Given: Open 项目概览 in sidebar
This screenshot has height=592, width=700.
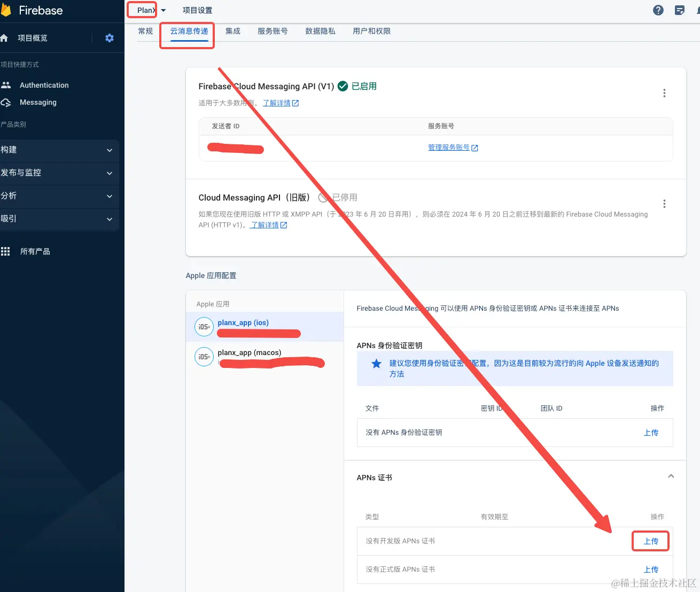Looking at the screenshot, I should point(33,38).
